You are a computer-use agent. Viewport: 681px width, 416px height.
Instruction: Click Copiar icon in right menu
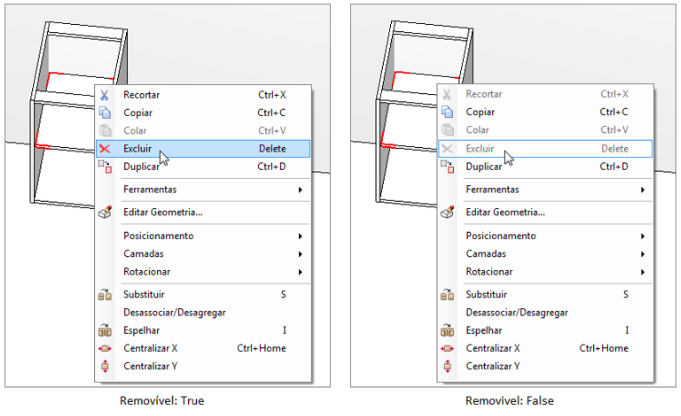pyautogui.click(x=447, y=112)
